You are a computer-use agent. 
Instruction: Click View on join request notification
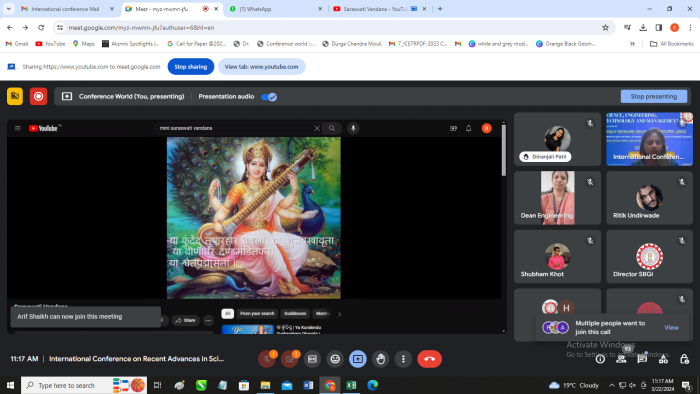(x=671, y=328)
